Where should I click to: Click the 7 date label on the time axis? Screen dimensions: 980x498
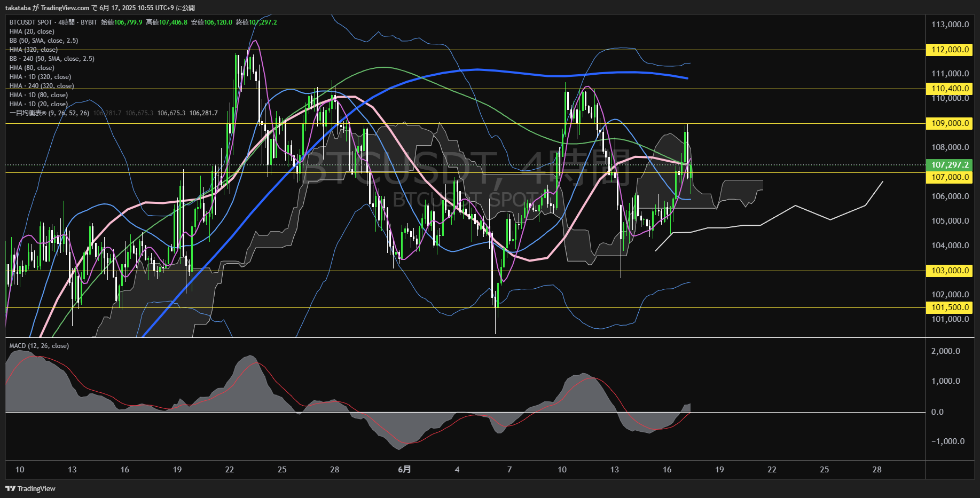coord(509,470)
